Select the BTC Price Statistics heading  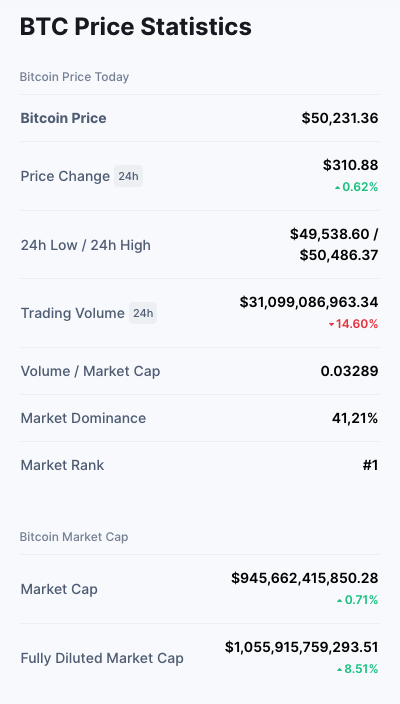[x=136, y=26]
